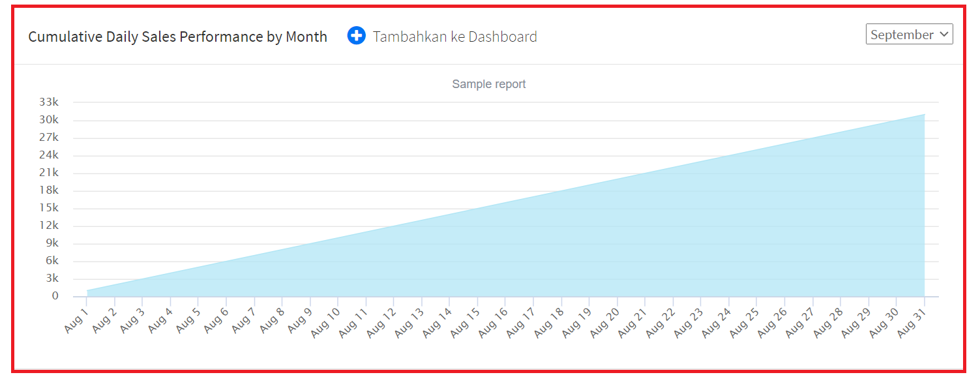Image resolution: width=980 pixels, height=392 pixels.
Task: Click the 33k y-axis label
Action: (50, 102)
